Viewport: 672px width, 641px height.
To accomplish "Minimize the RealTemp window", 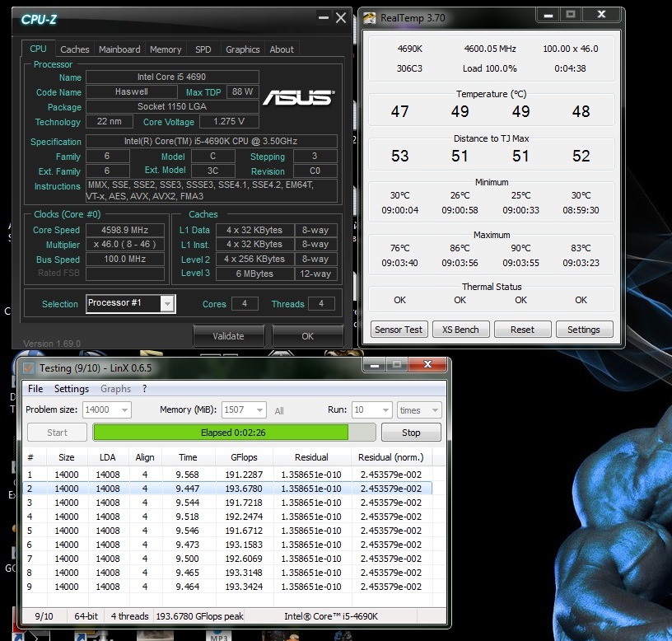I will point(548,16).
